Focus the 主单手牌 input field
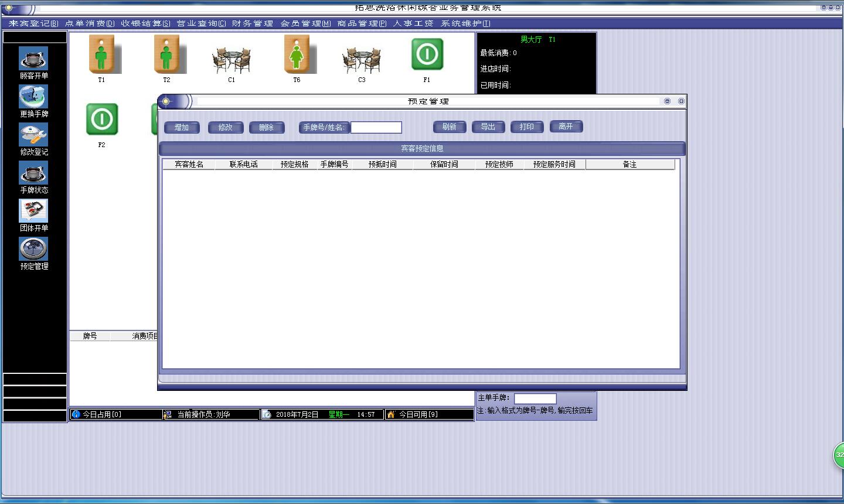 click(535, 399)
